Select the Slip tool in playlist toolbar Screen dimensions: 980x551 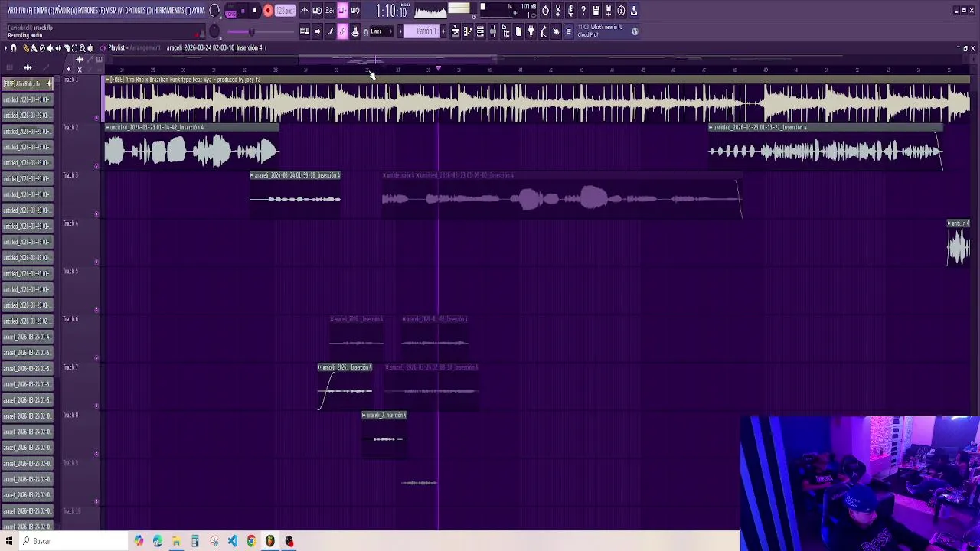(x=58, y=47)
